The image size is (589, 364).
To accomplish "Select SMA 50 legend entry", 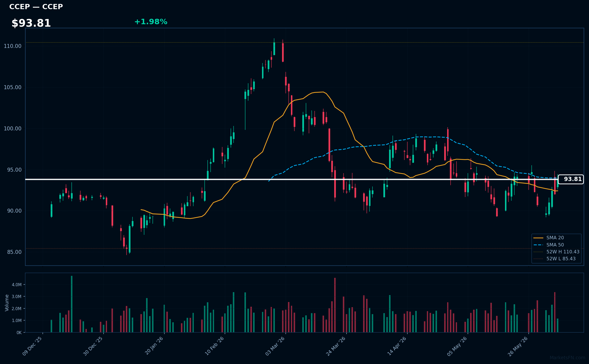I will pyautogui.click(x=555, y=245).
